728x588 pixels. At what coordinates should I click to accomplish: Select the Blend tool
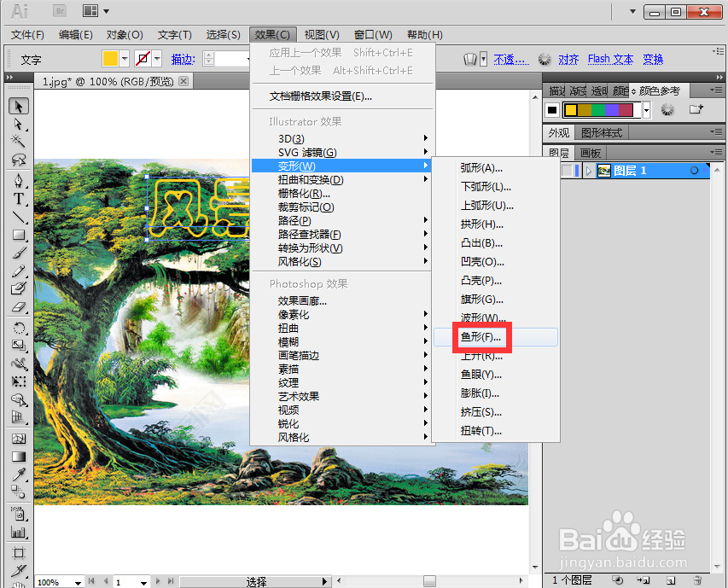19,492
